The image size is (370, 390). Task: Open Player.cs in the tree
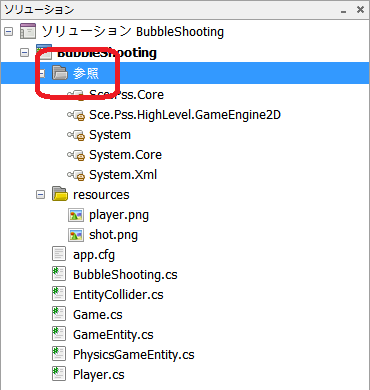tap(99, 375)
